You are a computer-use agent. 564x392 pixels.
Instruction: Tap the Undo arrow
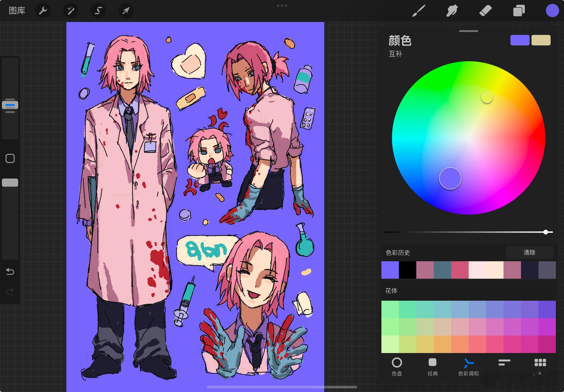10,271
